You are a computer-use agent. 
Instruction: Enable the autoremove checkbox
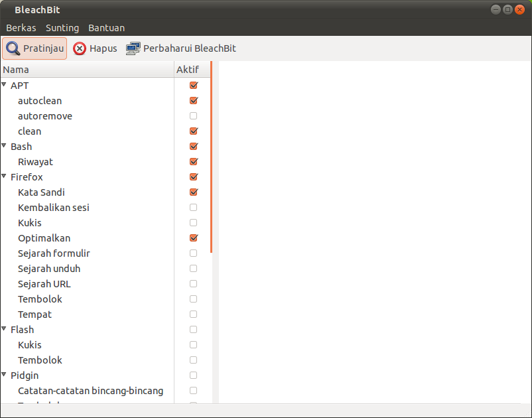pyautogui.click(x=194, y=115)
